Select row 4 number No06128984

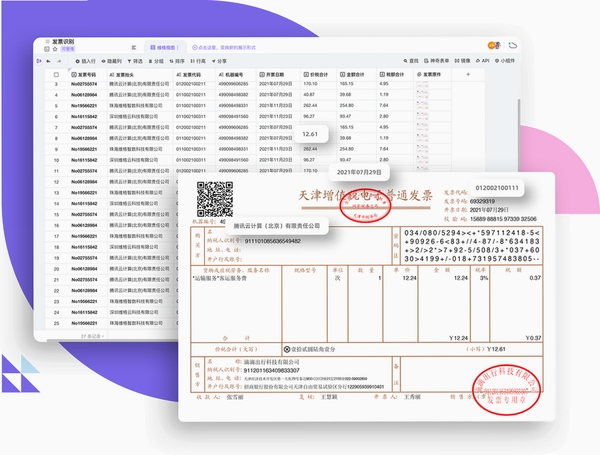[x=84, y=95]
